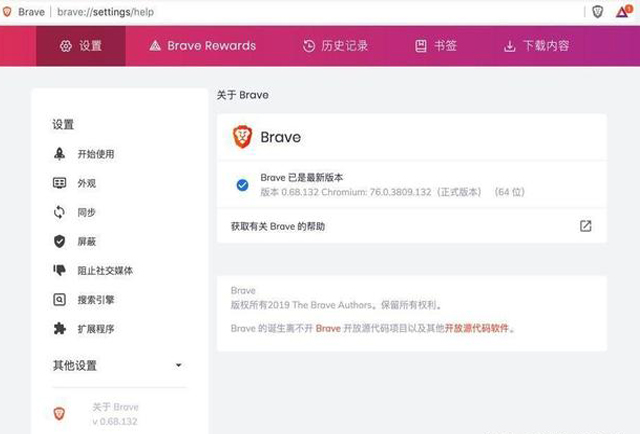Click the 版权所有2019 The Brave Authors text
Image resolution: width=640 pixels, height=434 pixels.
337,305
